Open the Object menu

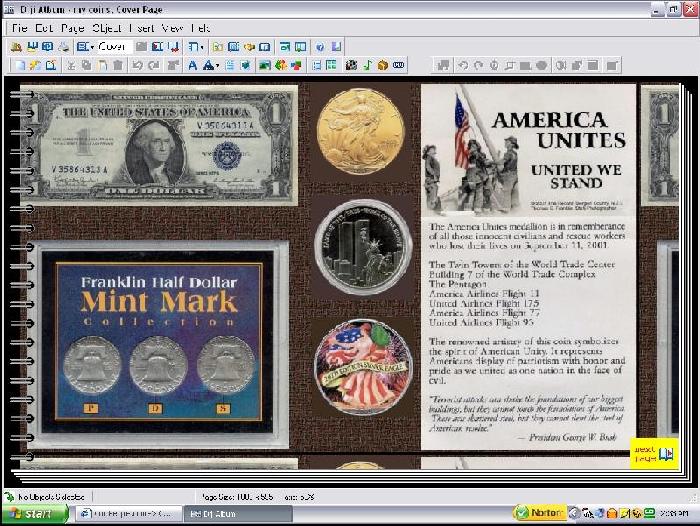(106, 28)
